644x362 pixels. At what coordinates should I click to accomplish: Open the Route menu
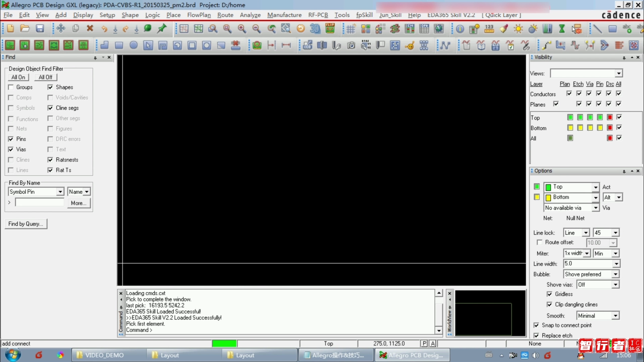225,15
